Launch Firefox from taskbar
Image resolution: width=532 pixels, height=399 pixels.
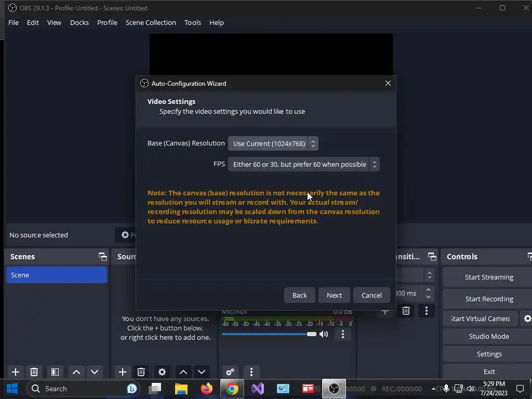(x=207, y=389)
